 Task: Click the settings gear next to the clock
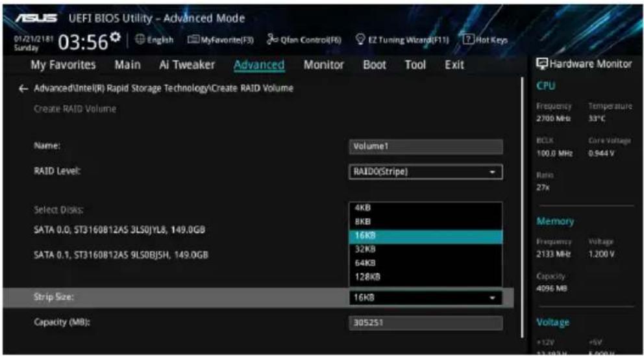click(116, 36)
